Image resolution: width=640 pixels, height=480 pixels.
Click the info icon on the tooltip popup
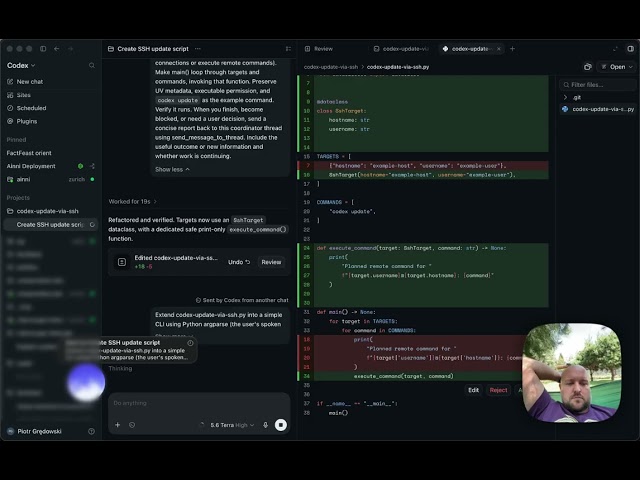[x=190, y=343]
